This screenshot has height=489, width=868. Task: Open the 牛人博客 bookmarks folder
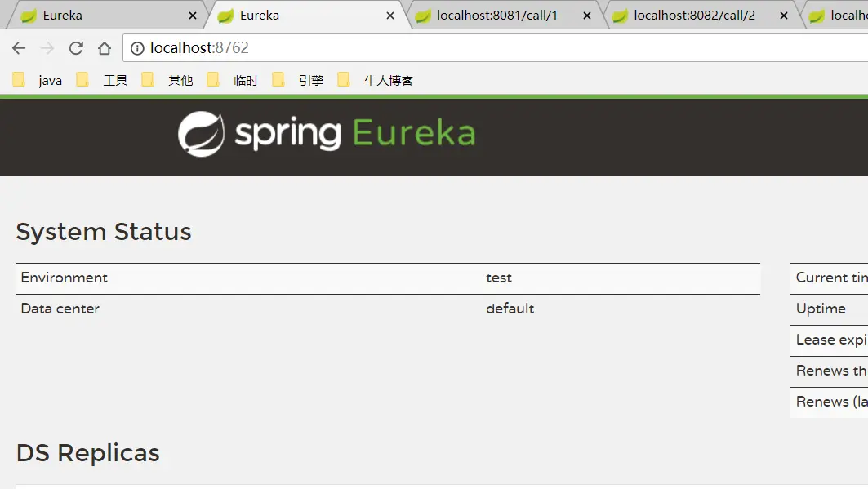[376, 80]
